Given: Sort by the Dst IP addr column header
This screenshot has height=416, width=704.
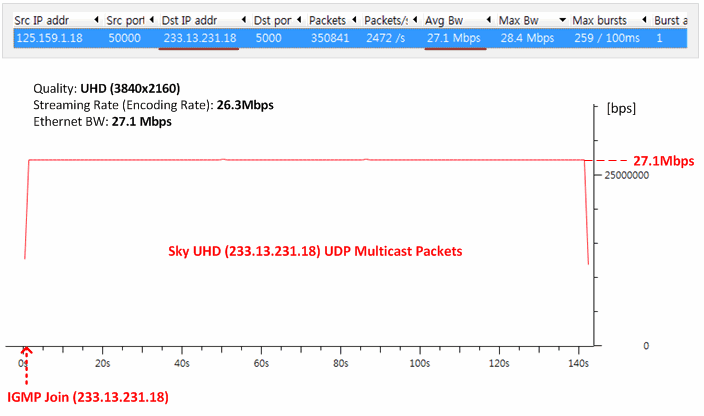Looking at the screenshot, I should tap(189, 21).
